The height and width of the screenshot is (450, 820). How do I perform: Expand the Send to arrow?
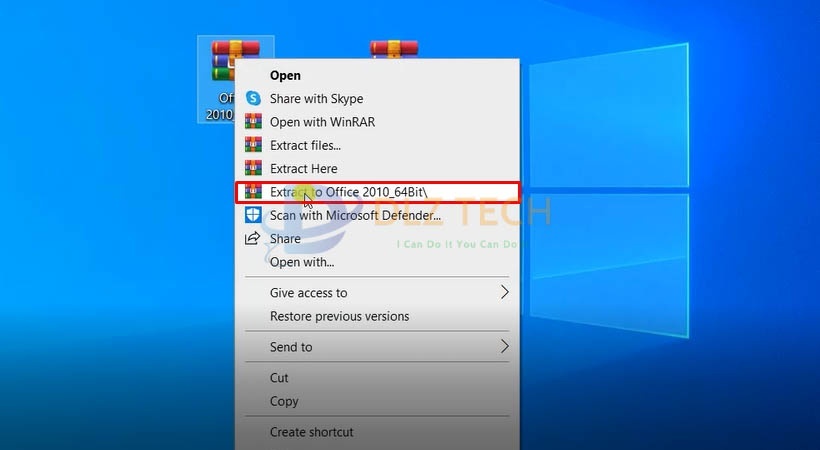pyautogui.click(x=504, y=346)
